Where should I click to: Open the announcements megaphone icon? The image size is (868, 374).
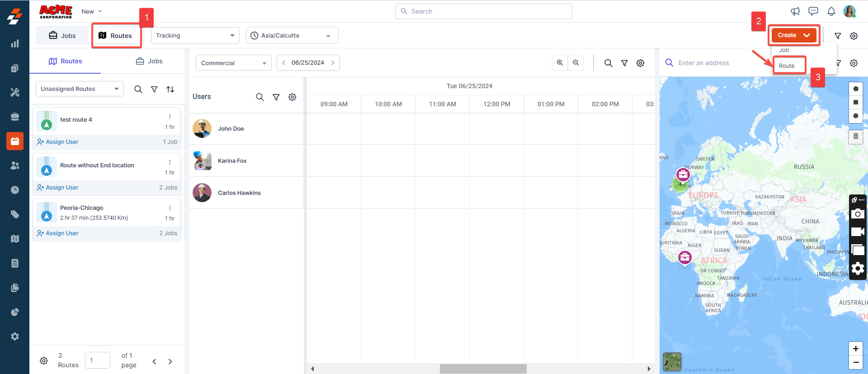pyautogui.click(x=795, y=11)
